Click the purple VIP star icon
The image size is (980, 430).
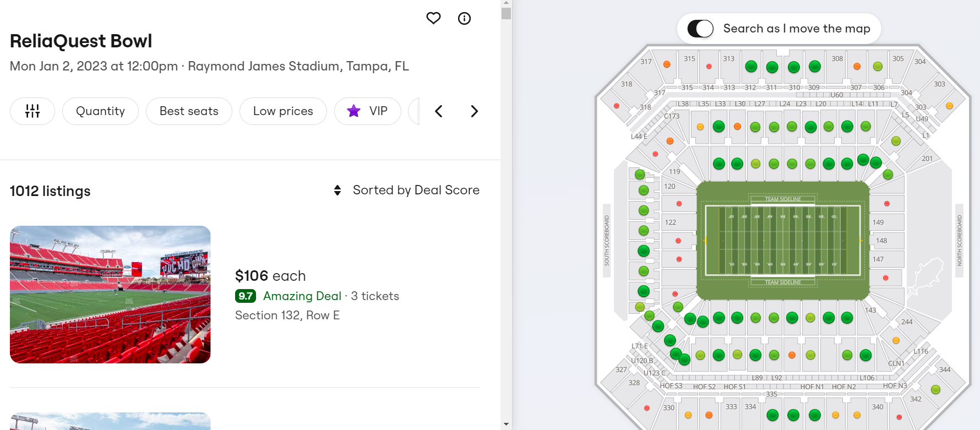coord(354,111)
